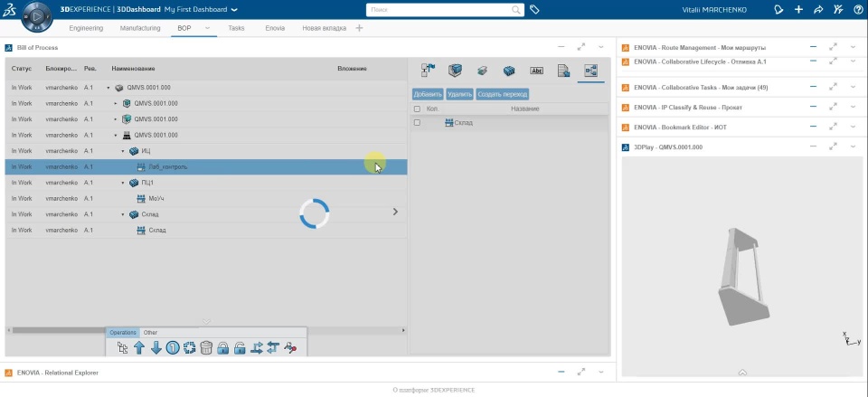The image size is (868, 397).
Task: Tick the select-all checkbox next to Кол.
Action: pos(418,109)
